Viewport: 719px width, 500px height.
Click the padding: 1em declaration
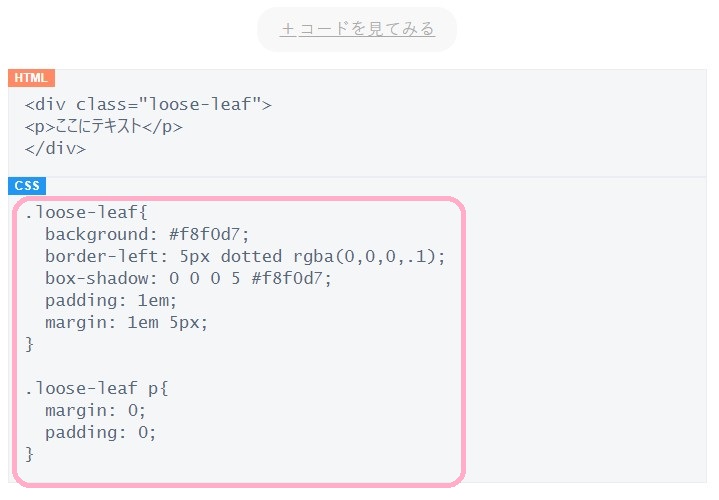click(x=111, y=301)
